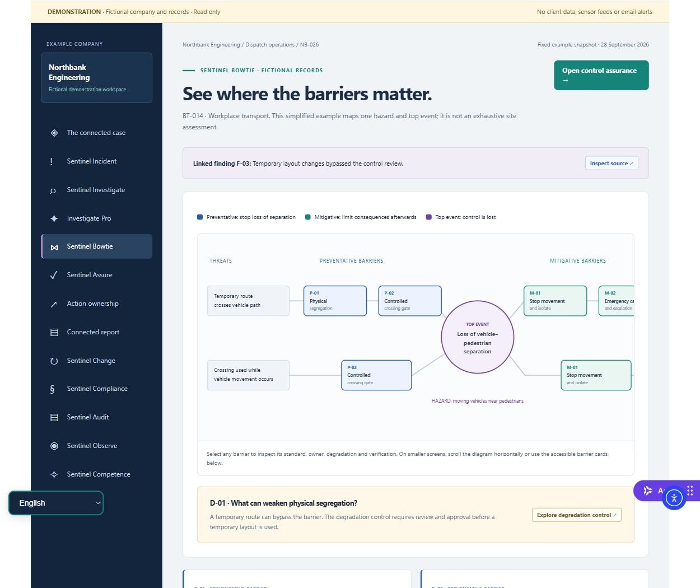Click the exclamation icon for Sentinel Incident
The height and width of the screenshot is (588, 700).
click(x=52, y=161)
